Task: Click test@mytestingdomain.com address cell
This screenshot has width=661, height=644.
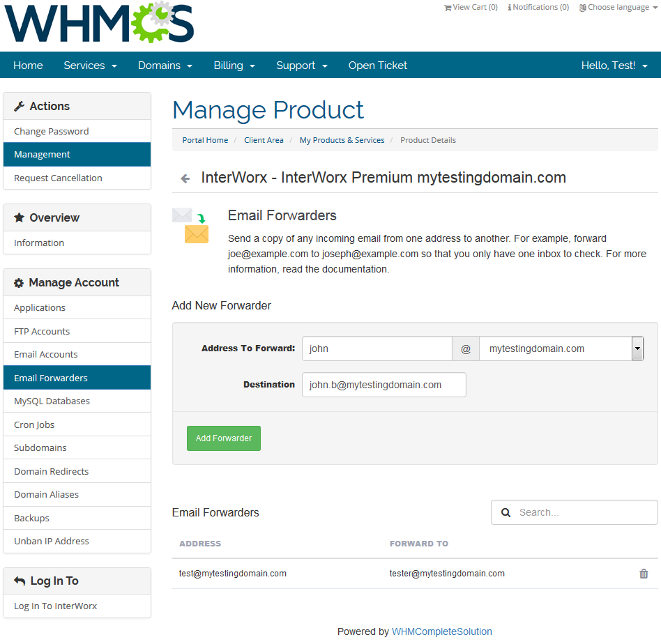Action: coord(233,574)
